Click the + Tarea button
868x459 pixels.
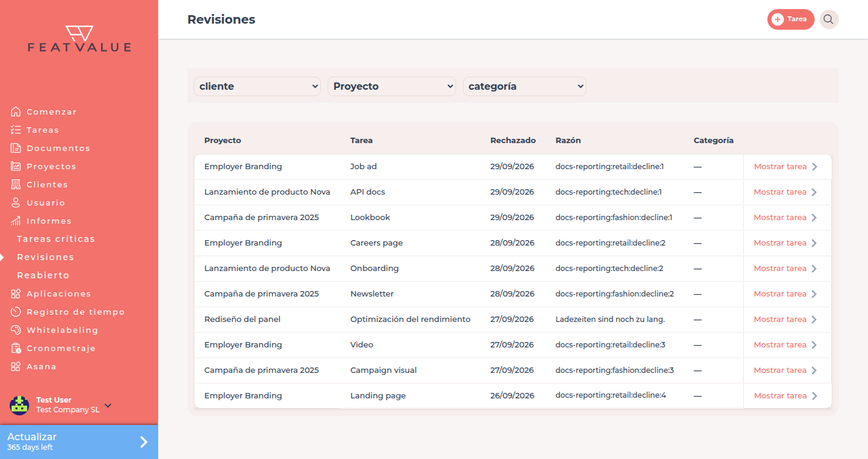tap(790, 19)
